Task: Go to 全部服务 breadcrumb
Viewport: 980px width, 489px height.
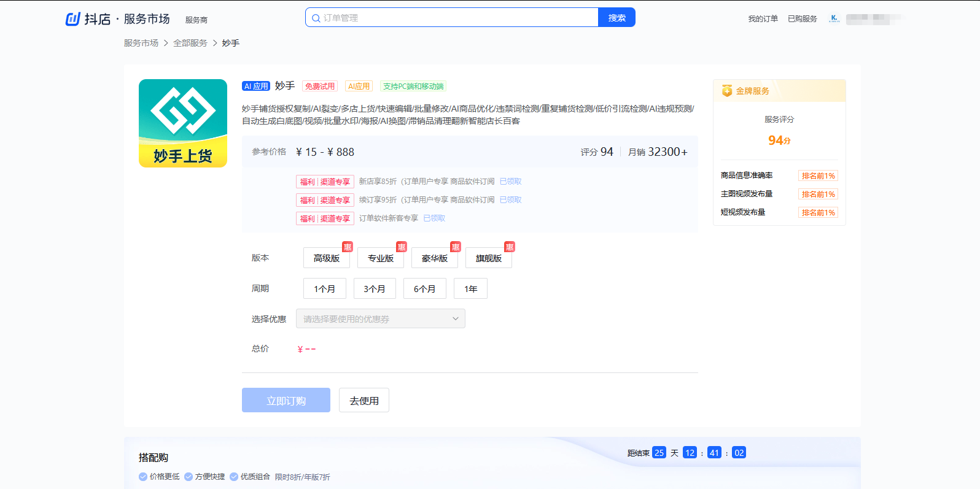Action: [x=190, y=43]
